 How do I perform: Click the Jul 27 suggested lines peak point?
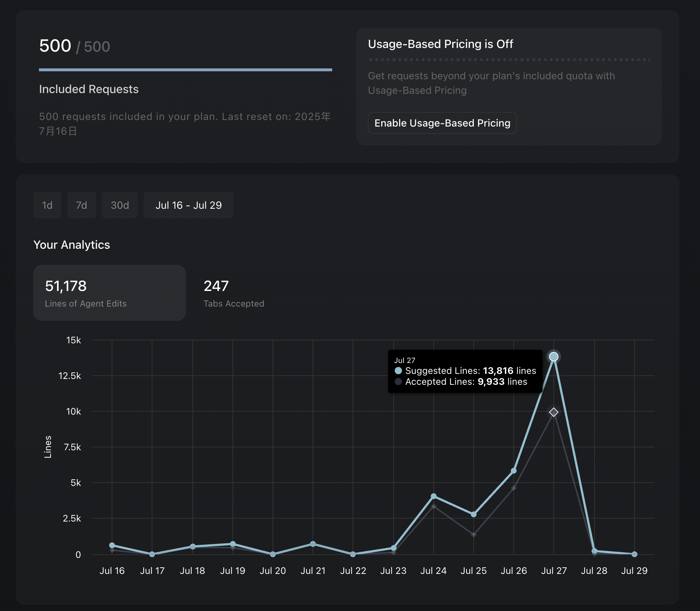(x=553, y=356)
